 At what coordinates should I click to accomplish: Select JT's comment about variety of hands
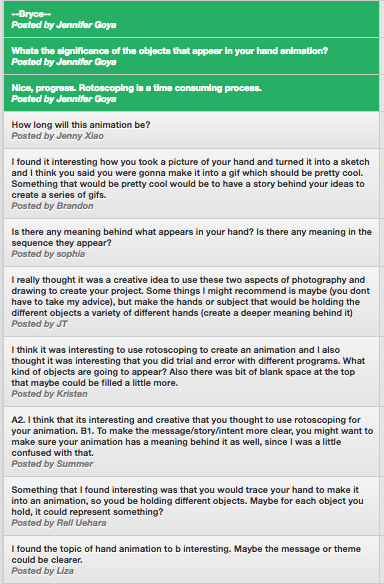191,302
